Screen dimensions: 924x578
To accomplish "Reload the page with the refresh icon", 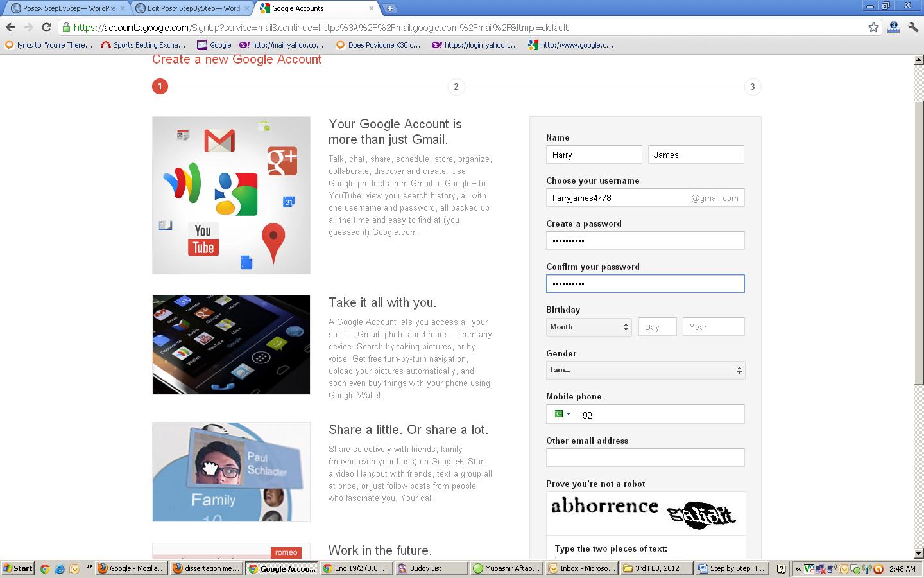I will coord(46,27).
